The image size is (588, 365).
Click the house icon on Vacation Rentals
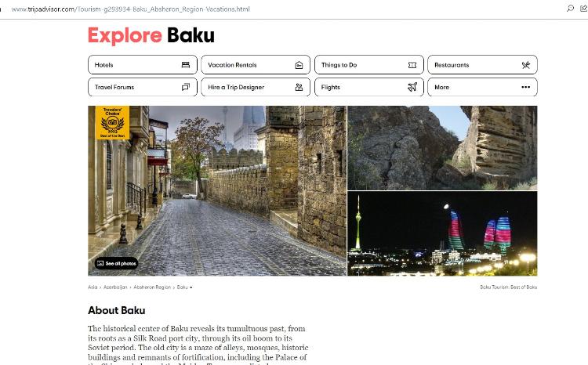tap(299, 65)
